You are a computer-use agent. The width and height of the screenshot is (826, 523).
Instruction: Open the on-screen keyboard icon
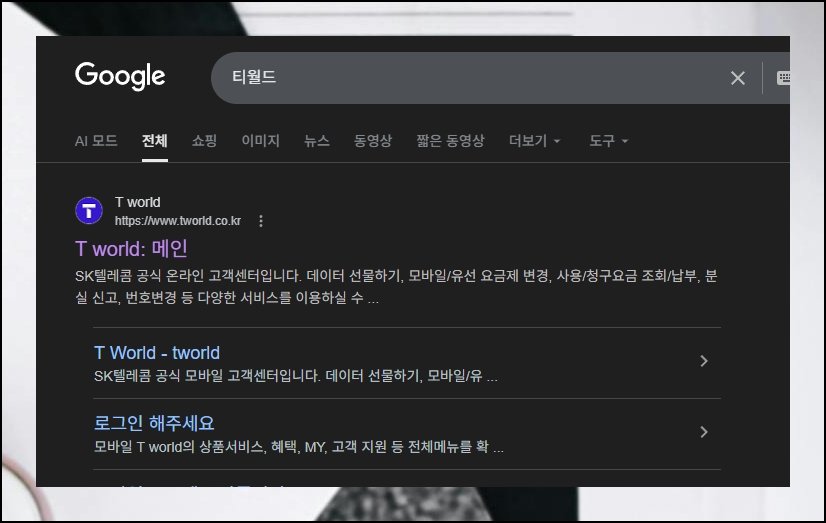(783, 78)
